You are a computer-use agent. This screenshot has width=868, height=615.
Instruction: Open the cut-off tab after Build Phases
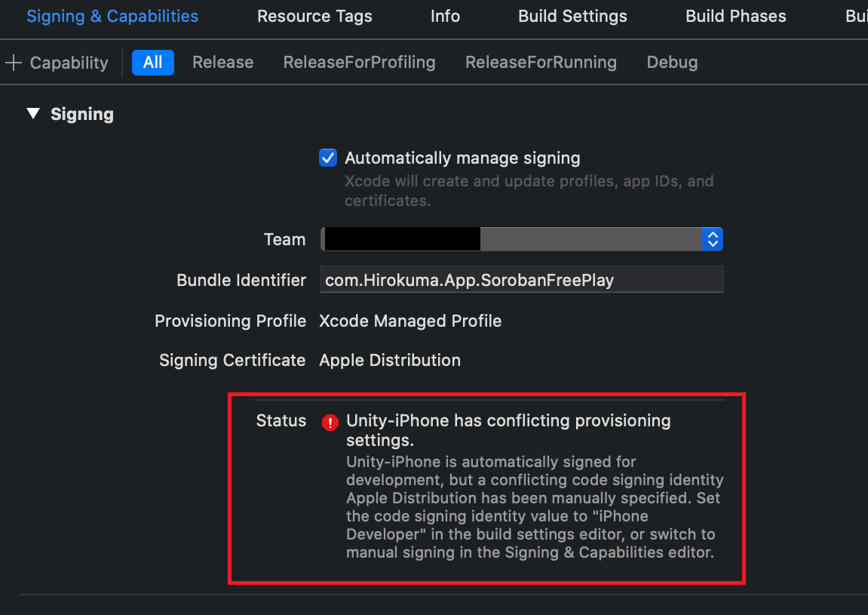coord(857,17)
